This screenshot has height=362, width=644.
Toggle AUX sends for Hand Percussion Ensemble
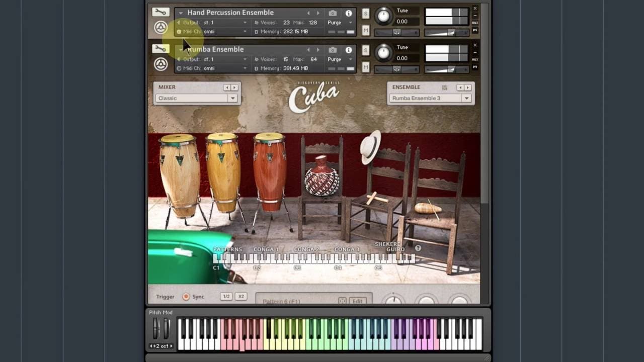point(475,23)
